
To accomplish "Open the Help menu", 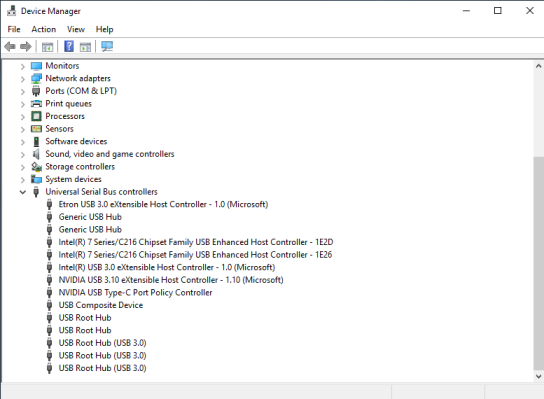I will pyautogui.click(x=104, y=29).
